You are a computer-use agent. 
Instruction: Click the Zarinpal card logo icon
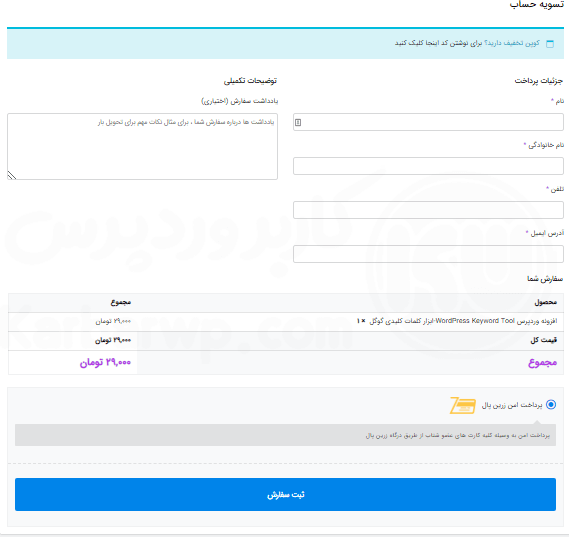click(463, 405)
